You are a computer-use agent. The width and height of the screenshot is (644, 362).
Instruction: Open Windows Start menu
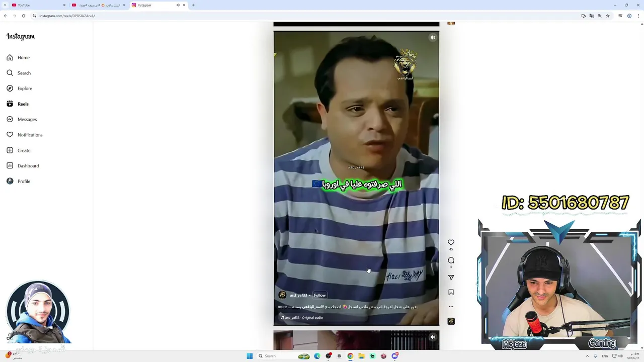click(x=250, y=356)
